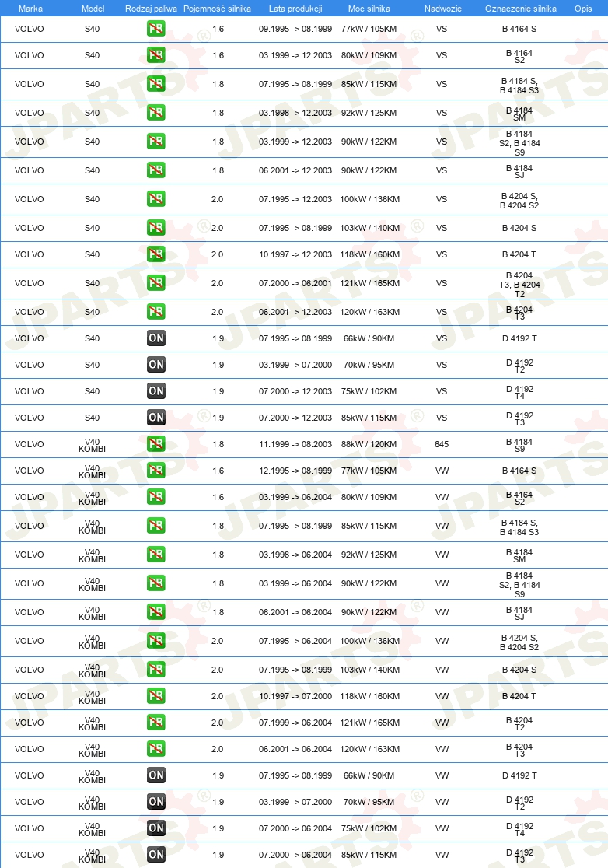Click the petrol icon in S40 B 4184 SJ row
The image size is (608, 868).
pos(156,170)
